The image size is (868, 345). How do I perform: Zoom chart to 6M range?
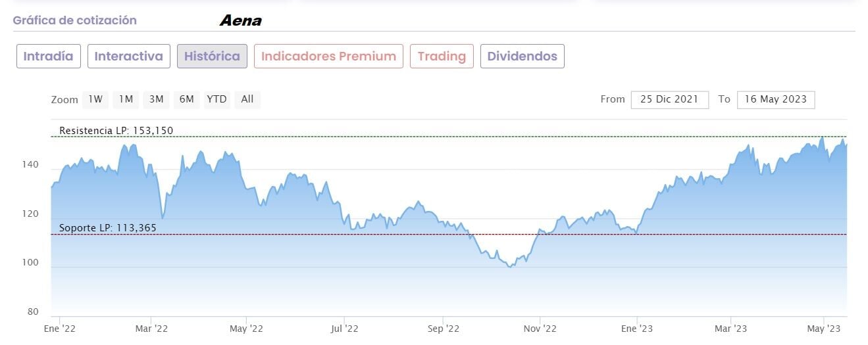point(186,99)
